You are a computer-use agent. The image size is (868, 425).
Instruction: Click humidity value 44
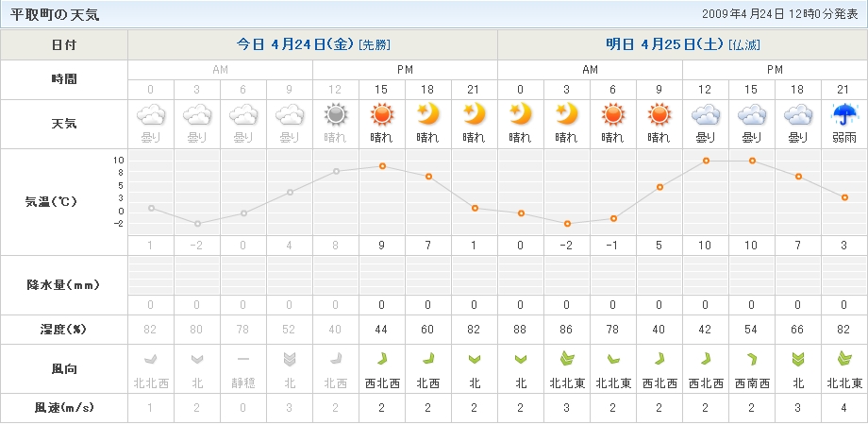click(382, 330)
